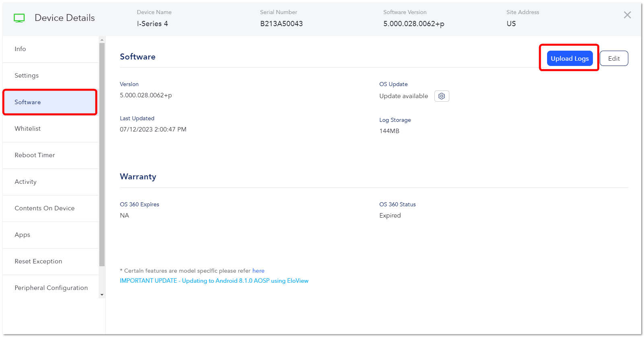
Task: Click the sidebar scroll down arrow
Action: (x=102, y=295)
